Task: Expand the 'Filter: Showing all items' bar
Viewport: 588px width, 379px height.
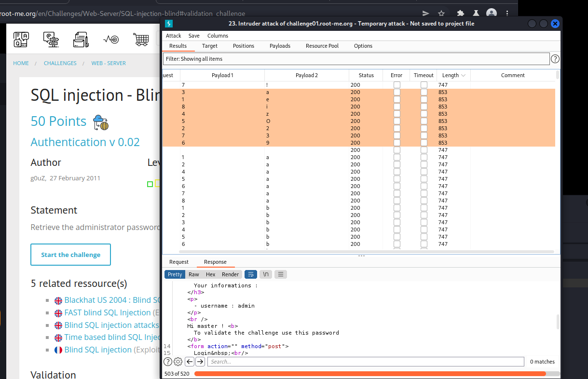Action: (356, 59)
